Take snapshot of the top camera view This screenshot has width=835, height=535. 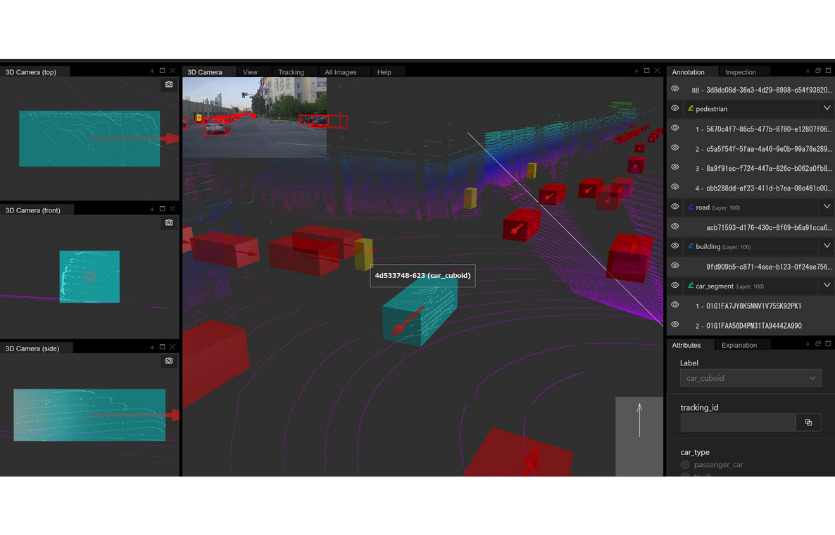point(169,85)
